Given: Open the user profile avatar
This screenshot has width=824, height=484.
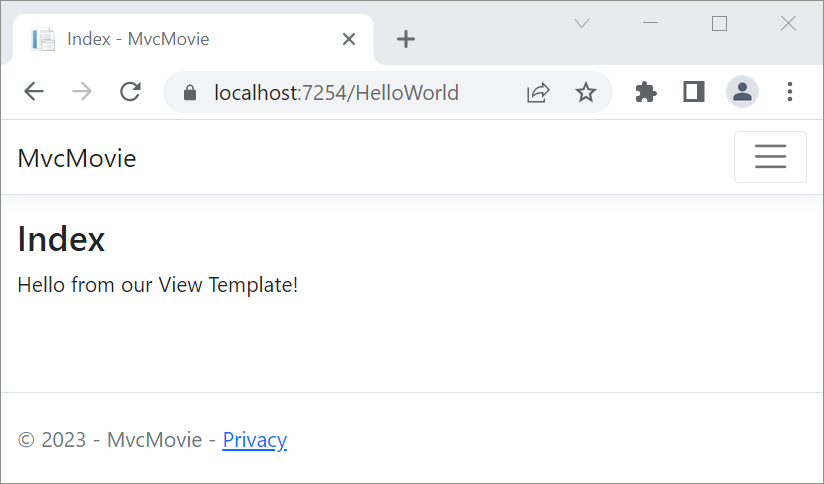Looking at the screenshot, I should [x=742, y=93].
